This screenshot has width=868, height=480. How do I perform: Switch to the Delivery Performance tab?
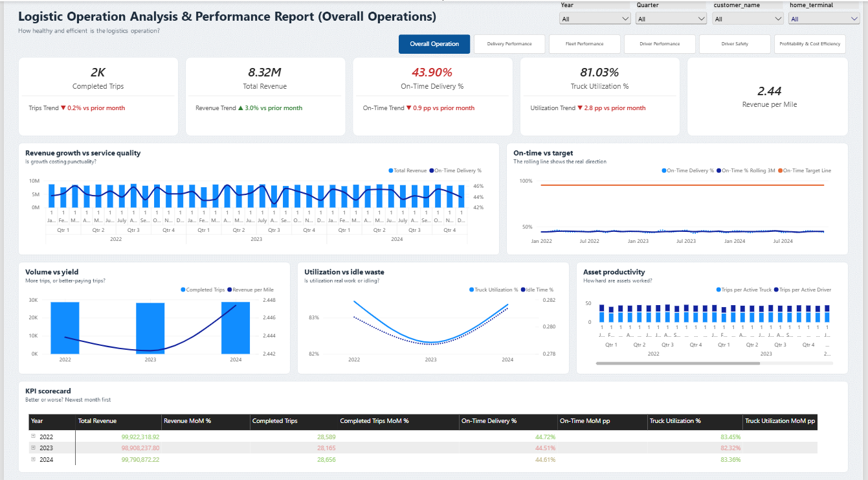509,44
